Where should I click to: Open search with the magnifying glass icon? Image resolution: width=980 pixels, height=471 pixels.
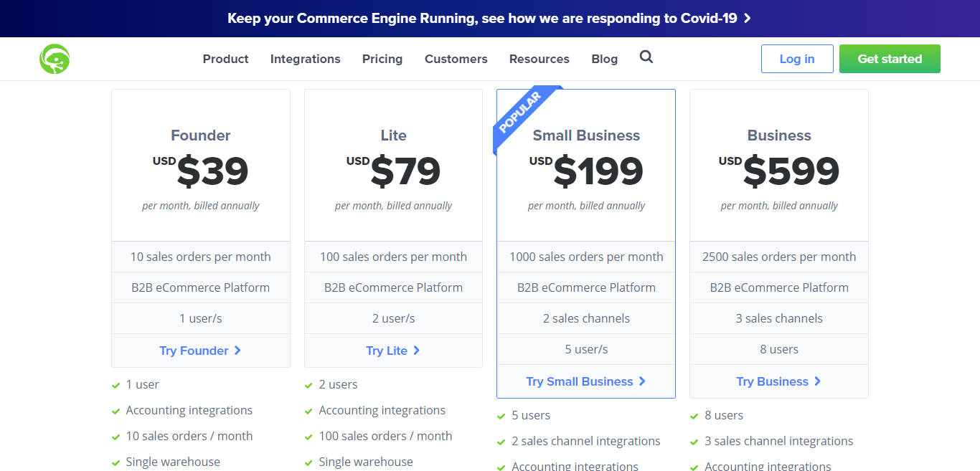click(646, 57)
